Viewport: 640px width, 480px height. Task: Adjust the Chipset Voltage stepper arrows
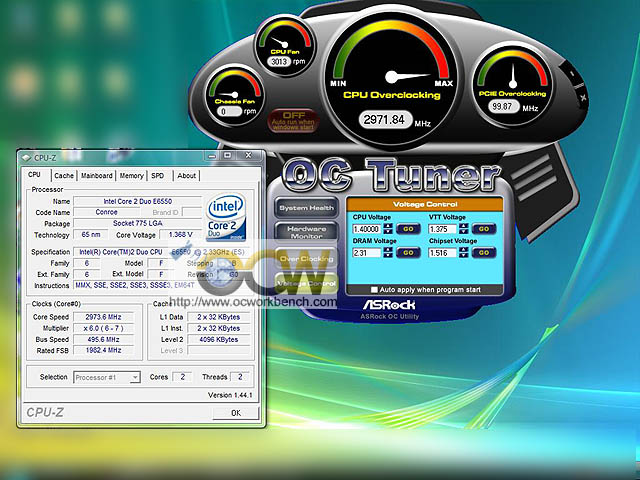click(x=464, y=253)
